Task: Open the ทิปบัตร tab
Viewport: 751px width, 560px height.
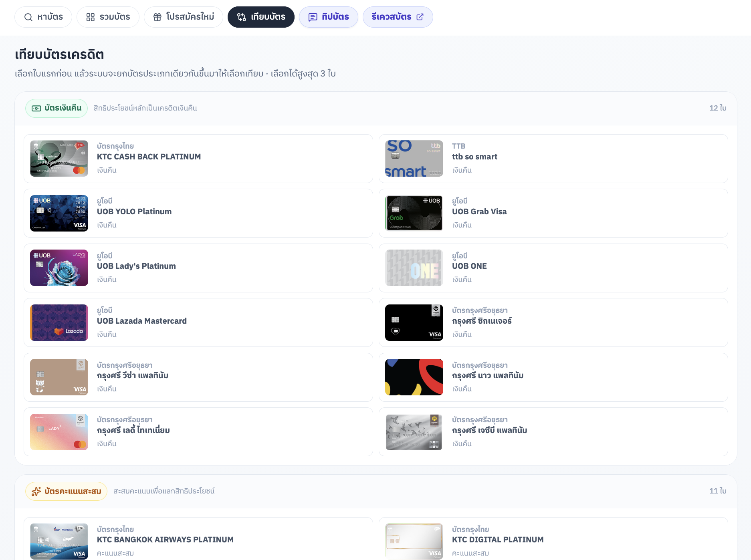Action: point(329,17)
